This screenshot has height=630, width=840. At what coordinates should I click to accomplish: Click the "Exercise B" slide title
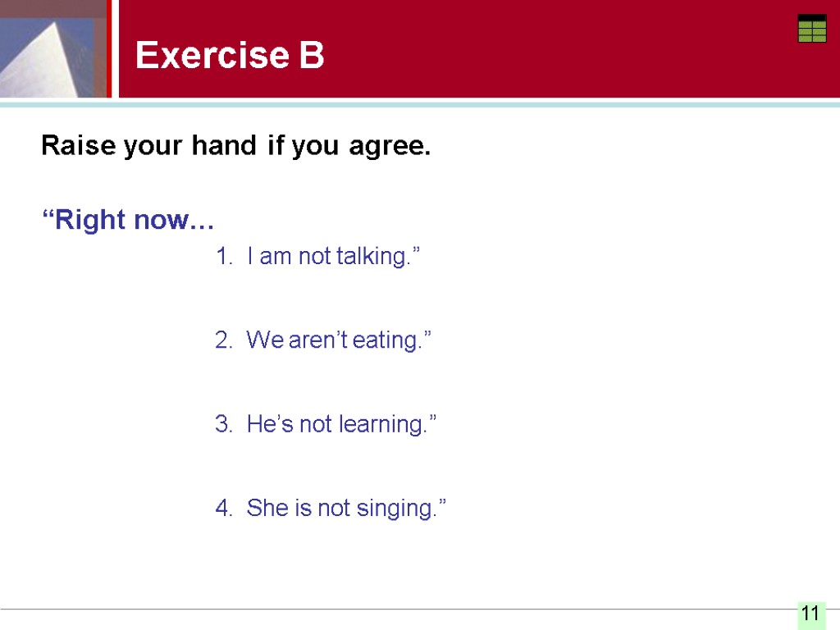click(230, 56)
